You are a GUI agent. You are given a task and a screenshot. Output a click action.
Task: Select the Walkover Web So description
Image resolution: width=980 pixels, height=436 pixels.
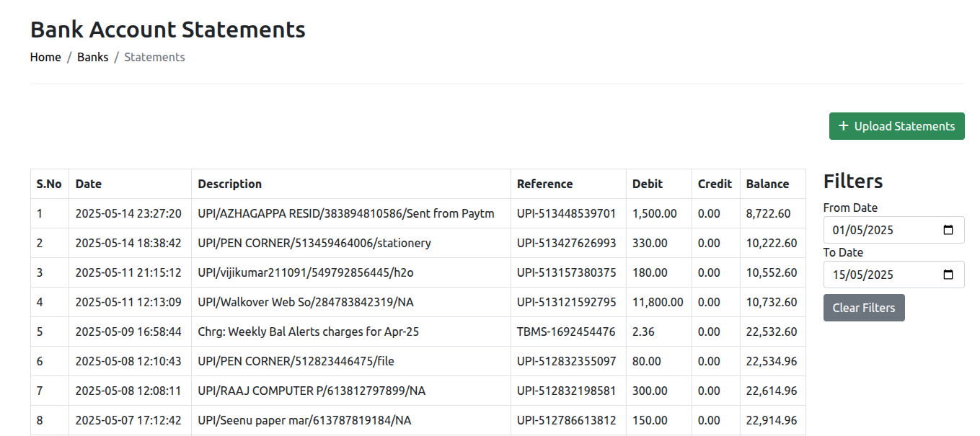(306, 302)
